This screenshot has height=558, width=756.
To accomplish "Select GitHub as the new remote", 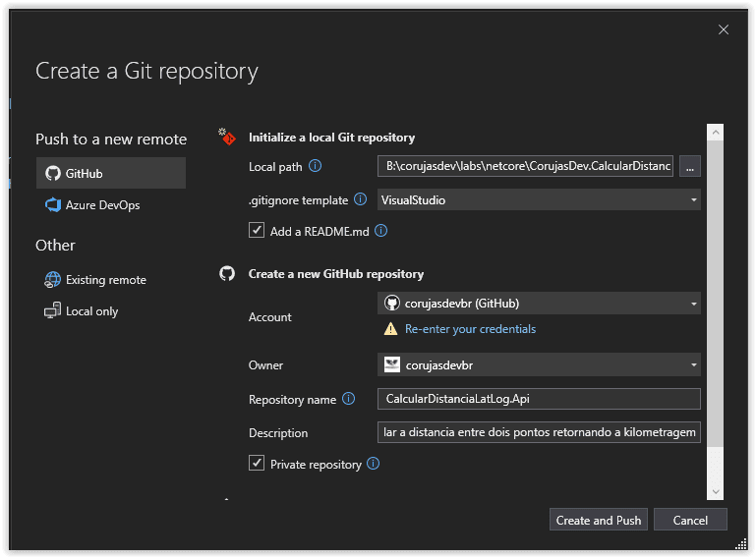I will click(111, 173).
